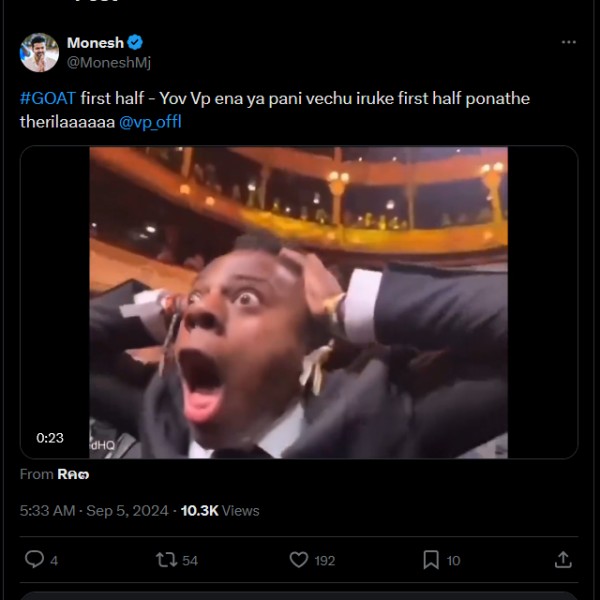Image resolution: width=600 pixels, height=600 pixels.
Task: Like the tweet with the heart icon
Action: point(298,560)
